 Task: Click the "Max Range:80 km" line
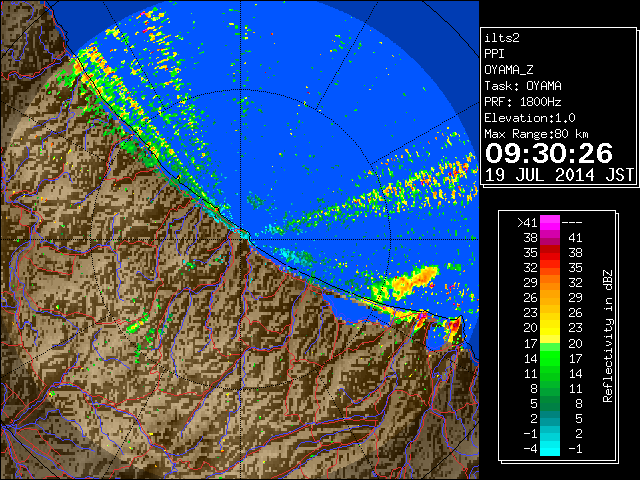(536, 134)
